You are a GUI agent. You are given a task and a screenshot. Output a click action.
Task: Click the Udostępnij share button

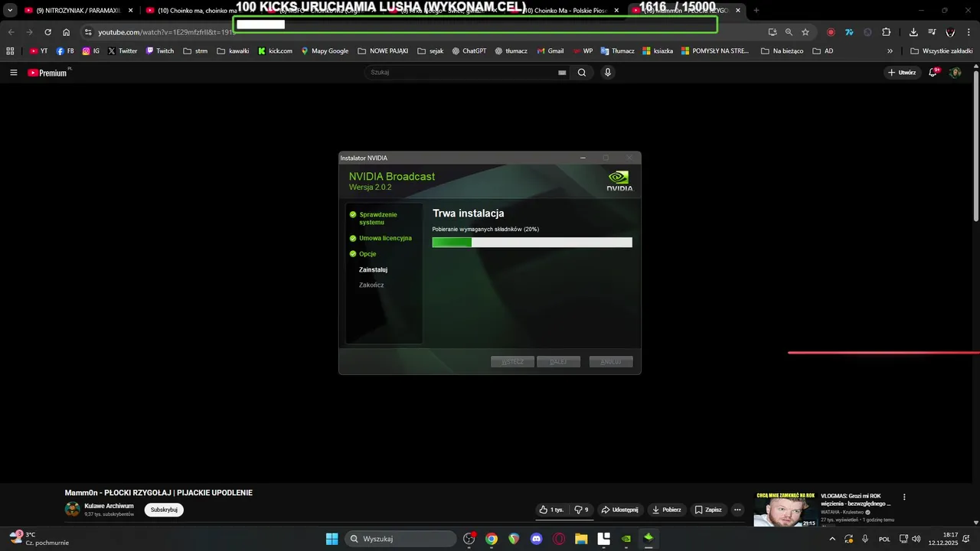coord(620,510)
